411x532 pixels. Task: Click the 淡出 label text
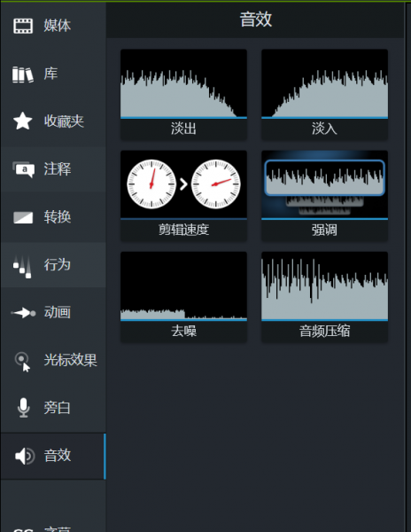tap(183, 129)
